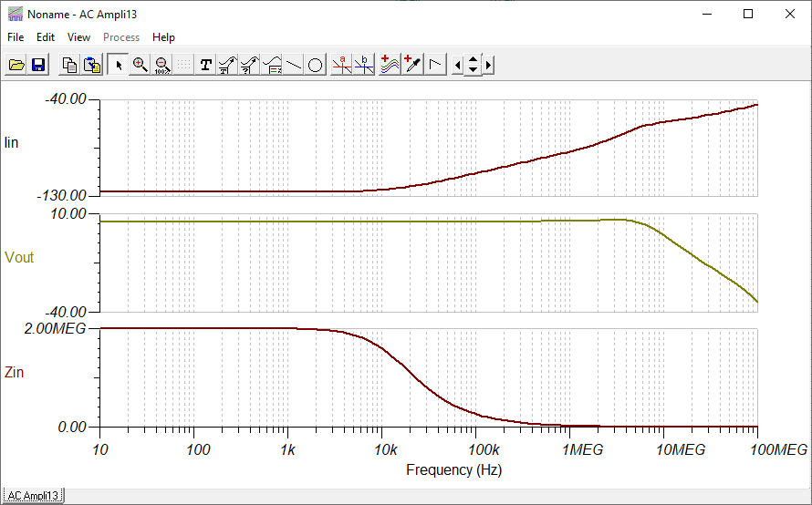The width and height of the screenshot is (812, 505).
Task: Click the curve label tool with question mark
Action: coord(249,65)
